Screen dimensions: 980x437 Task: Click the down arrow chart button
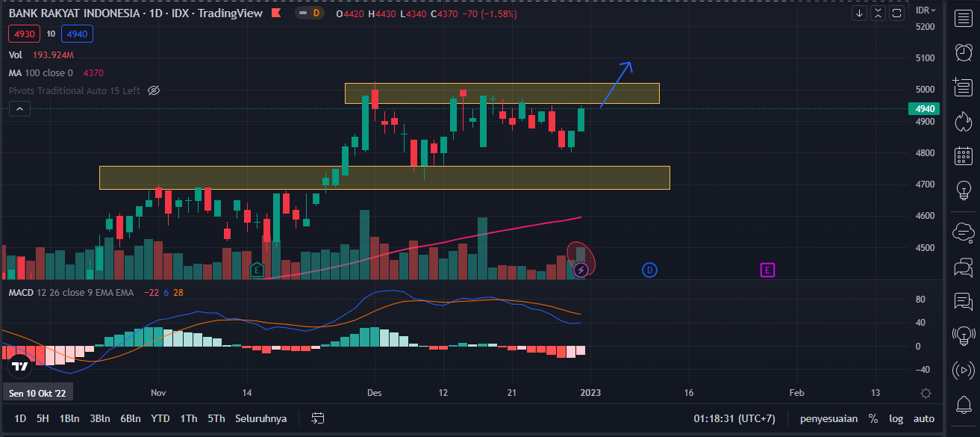point(860,13)
